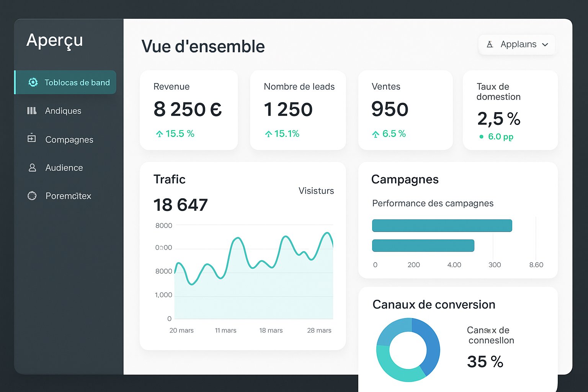Expand the Applains dropdown chevron
The width and height of the screenshot is (588, 392).
tap(545, 45)
